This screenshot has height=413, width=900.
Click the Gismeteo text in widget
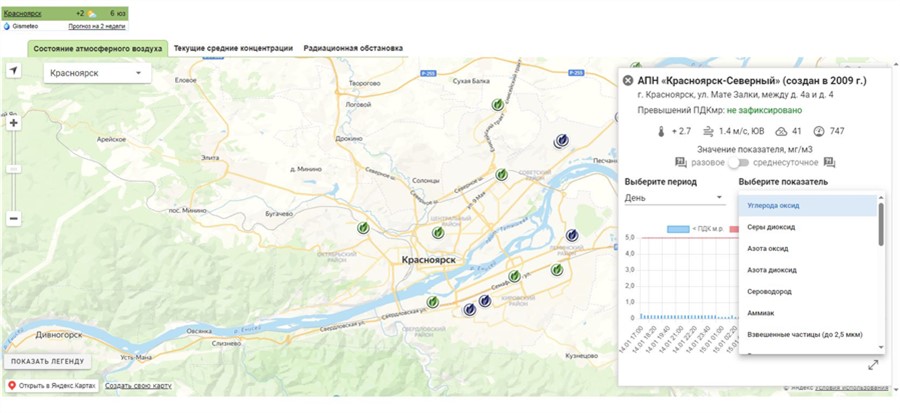pyautogui.click(x=25, y=26)
